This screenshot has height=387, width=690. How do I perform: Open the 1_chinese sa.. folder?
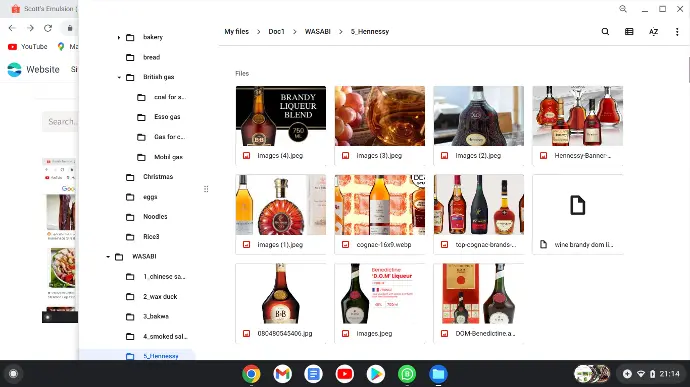pos(164,277)
